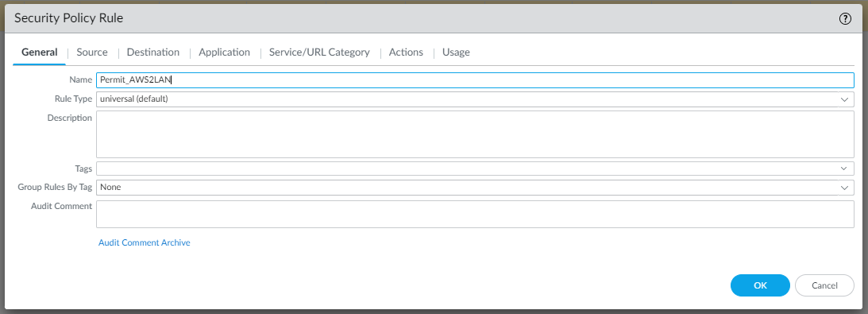The image size is (868, 314).
Task: Click inside the Audit Comment box
Action: [x=475, y=215]
